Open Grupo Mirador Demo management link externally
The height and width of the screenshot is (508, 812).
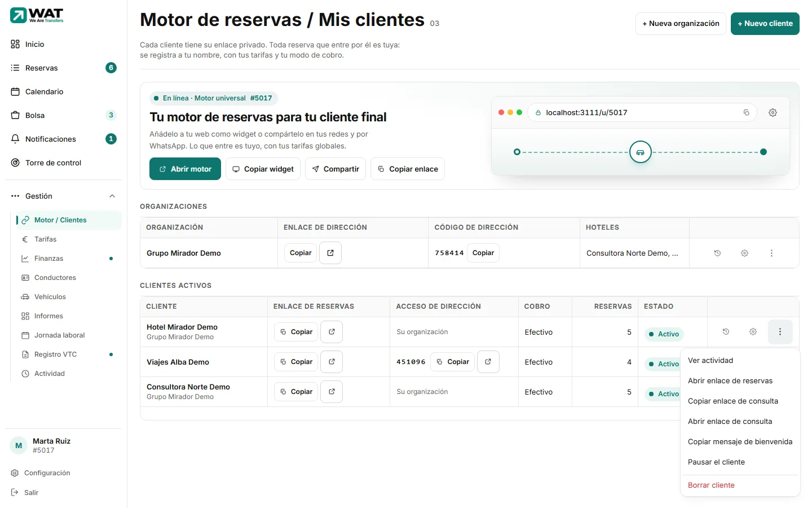point(330,253)
